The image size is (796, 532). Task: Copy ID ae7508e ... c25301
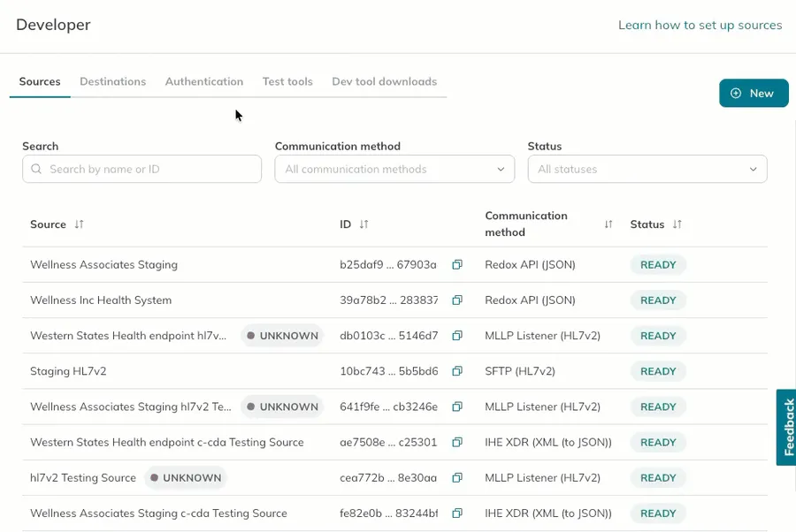click(x=457, y=442)
